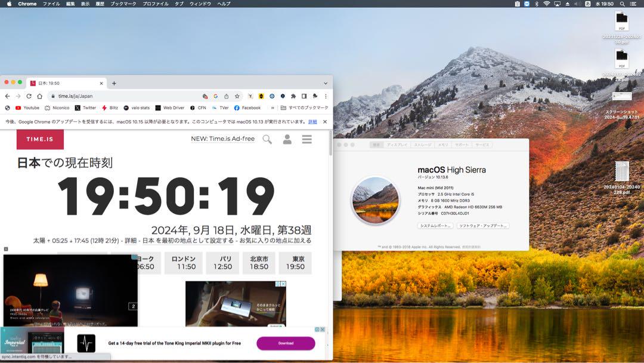Dismiss the Chrome update notice bar

[325, 122]
